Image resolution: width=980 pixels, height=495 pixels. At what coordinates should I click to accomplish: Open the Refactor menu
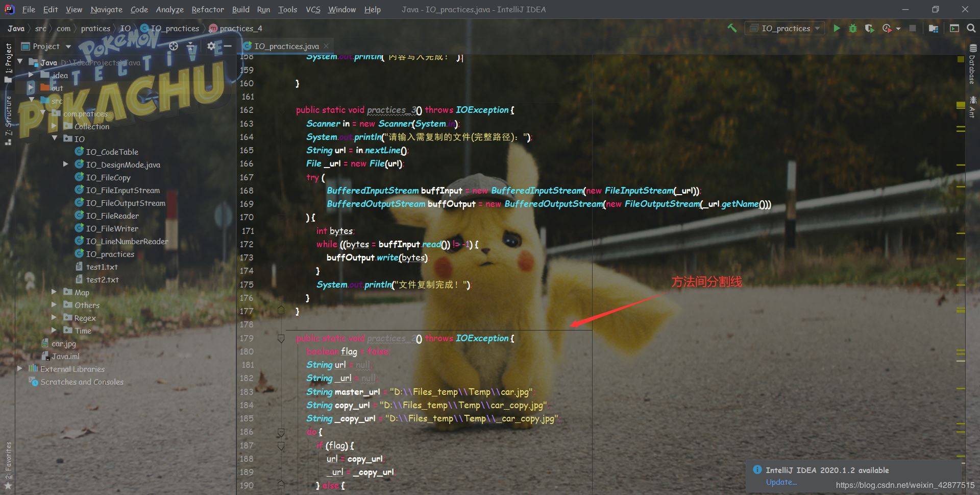[x=207, y=9]
